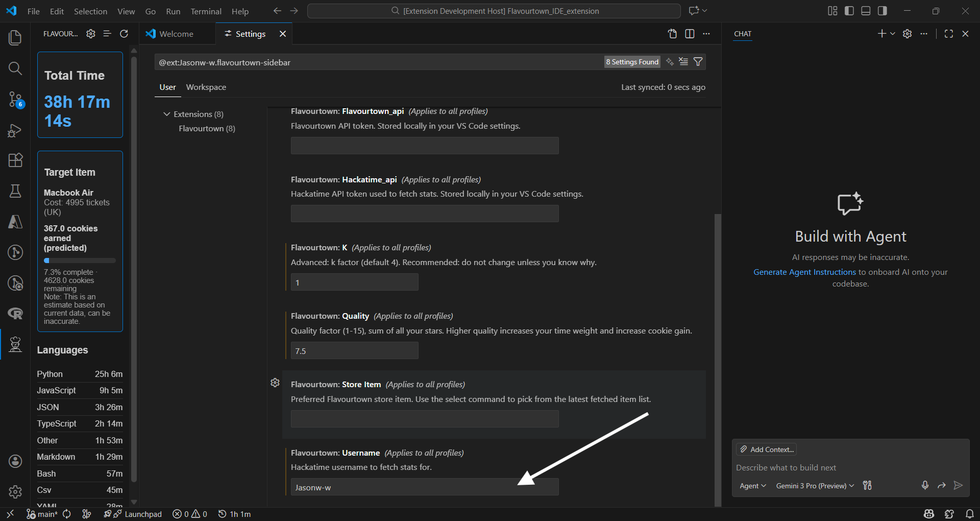Viewport: 980px width, 521px height.
Task: Open File menu
Action: click(34, 11)
